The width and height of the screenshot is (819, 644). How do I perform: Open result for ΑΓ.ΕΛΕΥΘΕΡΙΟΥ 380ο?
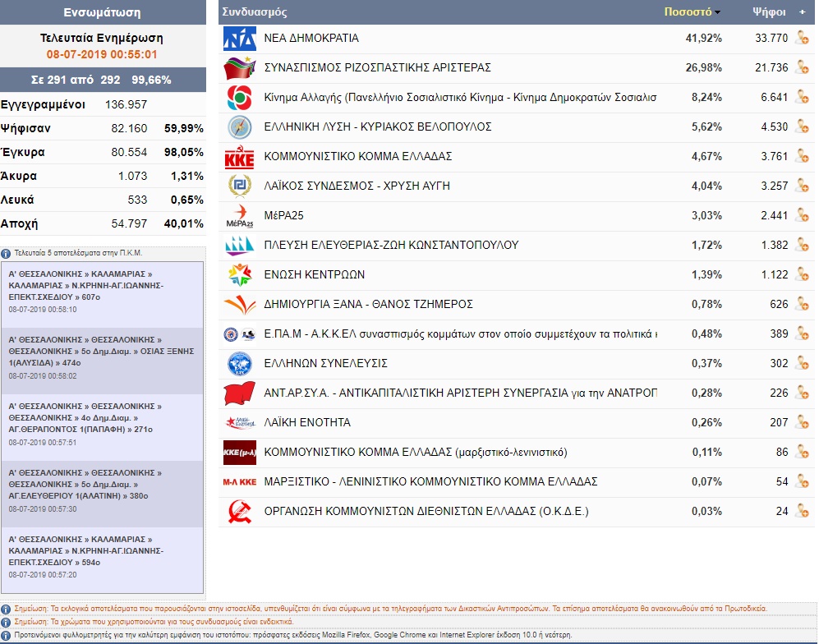point(103,494)
